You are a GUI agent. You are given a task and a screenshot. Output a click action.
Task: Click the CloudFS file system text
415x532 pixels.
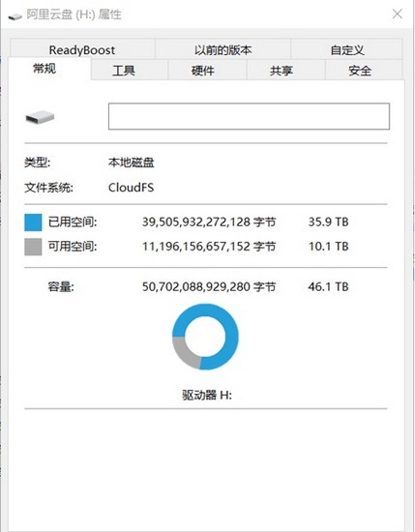click(131, 188)
